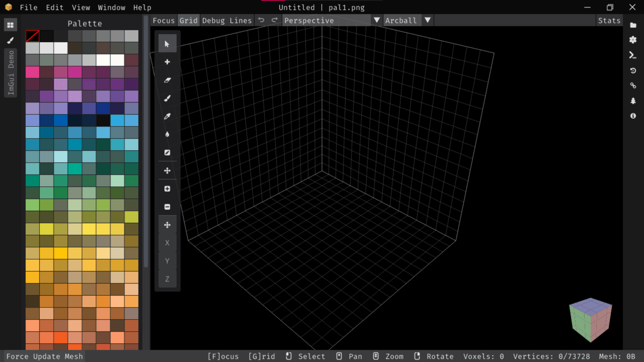Pick the hot pink palette swatch
Screen dimensions: 644x362
point(33,72)
